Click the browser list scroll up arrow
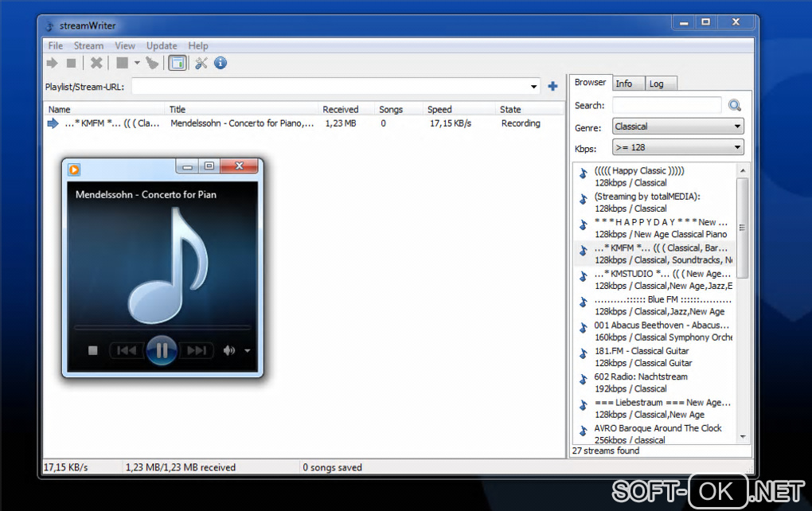The height and width of the screenshot is (511, 812). click(743, 170)
